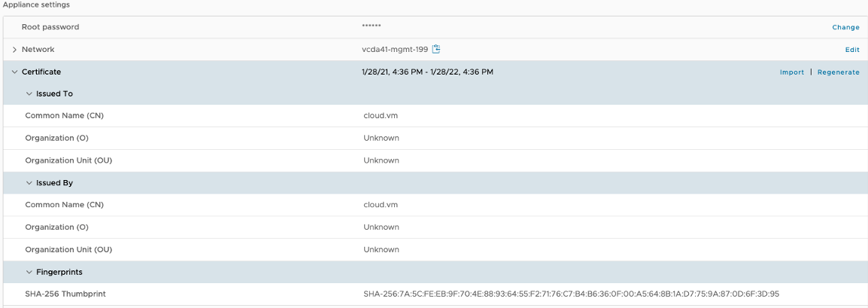Click the Appliance settings heading
This screenshot has height=308, width=868.
coord(36,5)
